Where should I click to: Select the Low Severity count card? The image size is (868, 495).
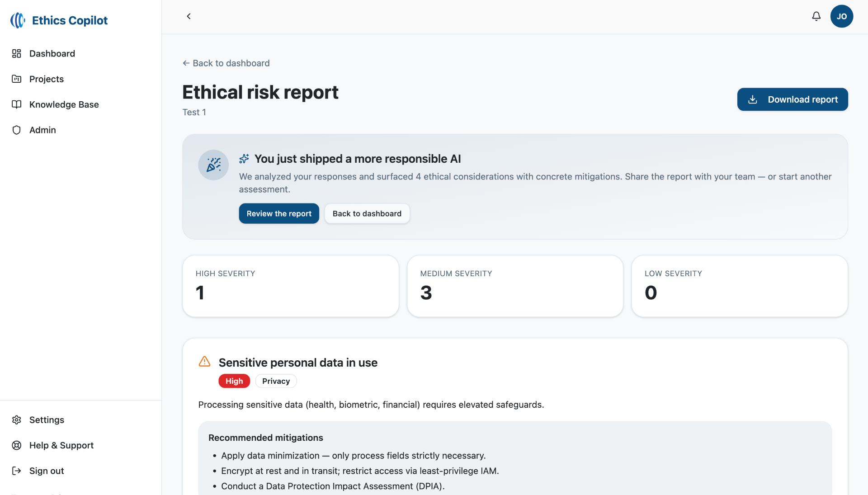[739, 286]
